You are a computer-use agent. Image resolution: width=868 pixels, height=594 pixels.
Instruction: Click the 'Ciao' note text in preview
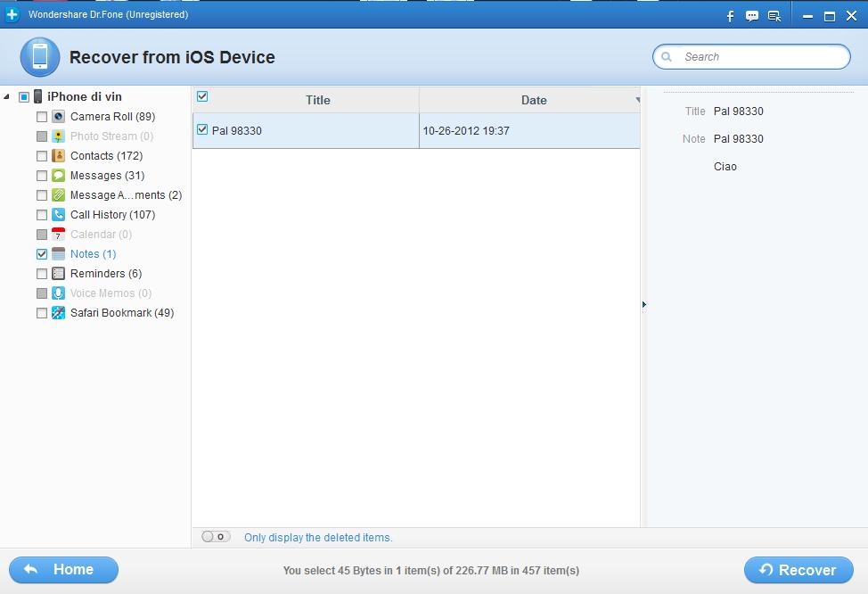coord(725,167)
